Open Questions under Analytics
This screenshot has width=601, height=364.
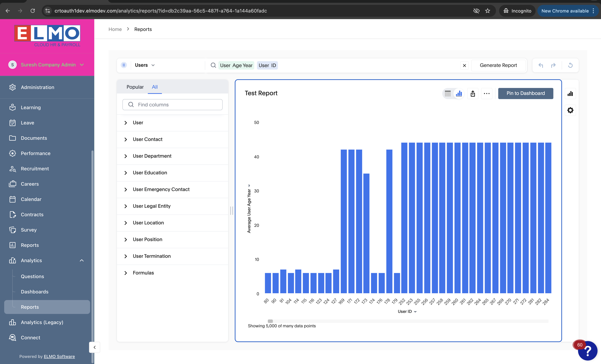point(33,276)
